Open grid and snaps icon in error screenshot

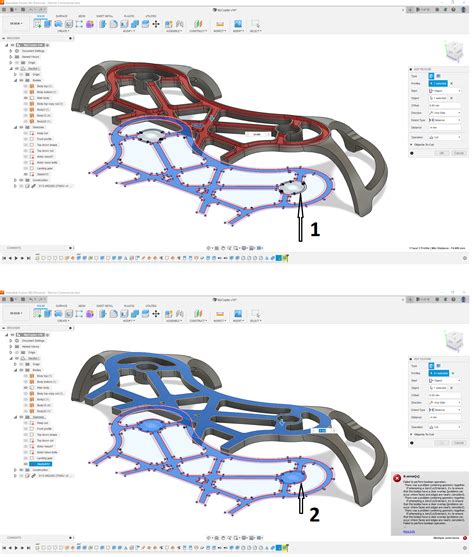[252, 538]
